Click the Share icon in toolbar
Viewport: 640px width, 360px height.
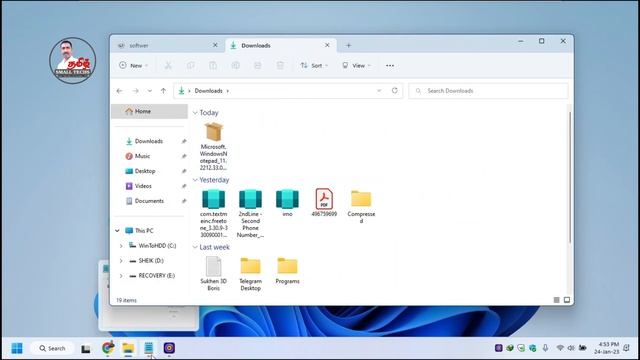coord(258,65)
